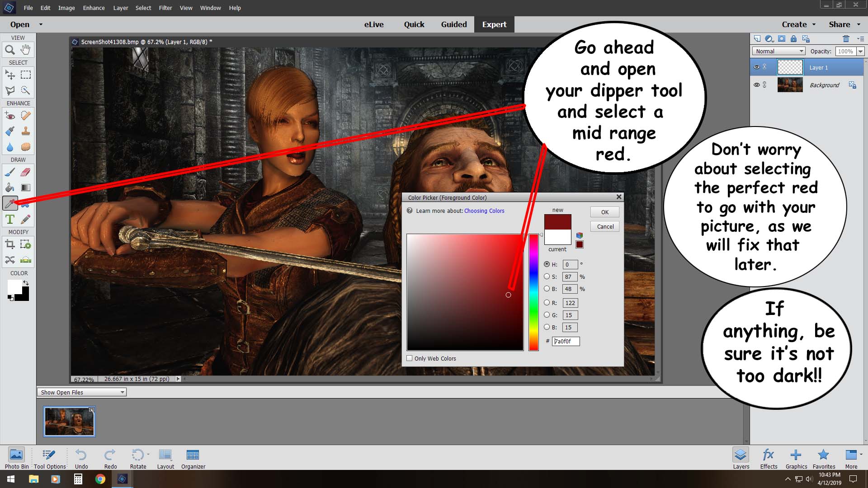This screenshot has width=868, height=488.
Task: Select the brightness B radio button
Action: pos(547,289)
